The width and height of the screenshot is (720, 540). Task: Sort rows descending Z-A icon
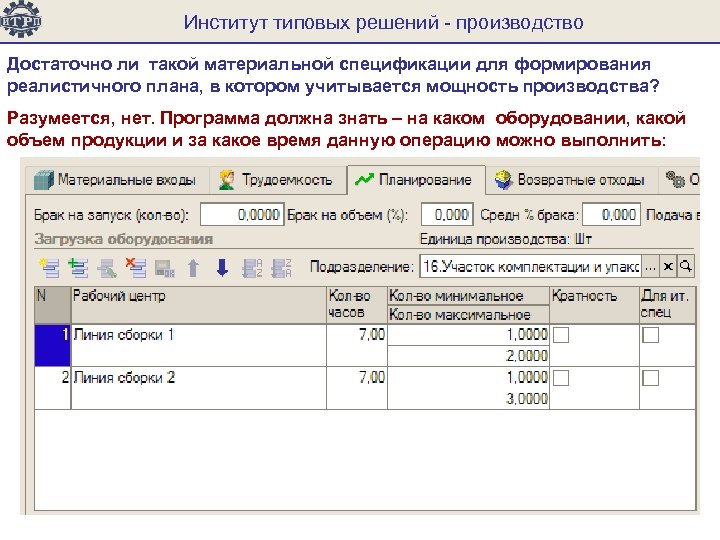tap(281, 268)
